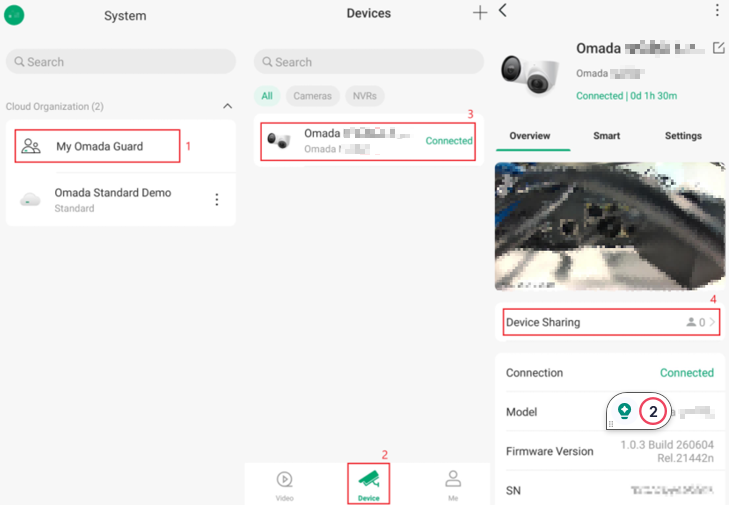This screenshot has height=506, width=729.
Task: Click the Device Sharing user count icon
Action: [x=691, y=322]
